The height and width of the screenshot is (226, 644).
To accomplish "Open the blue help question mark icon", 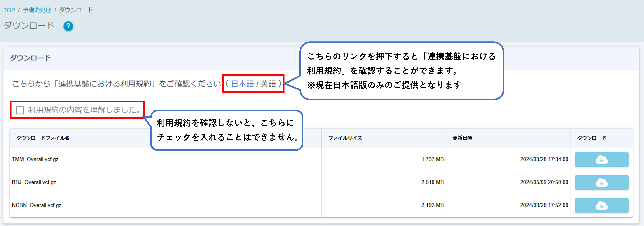I will coord(68,26).
